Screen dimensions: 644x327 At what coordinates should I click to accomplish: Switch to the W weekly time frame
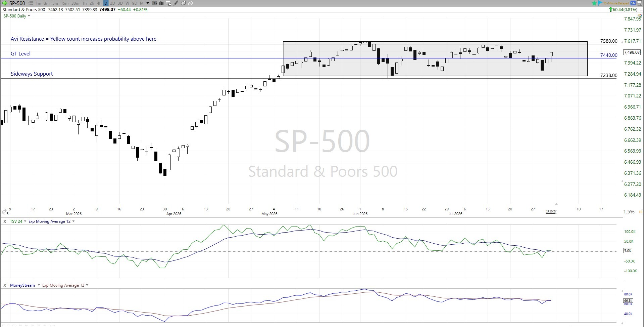(127, 3)
